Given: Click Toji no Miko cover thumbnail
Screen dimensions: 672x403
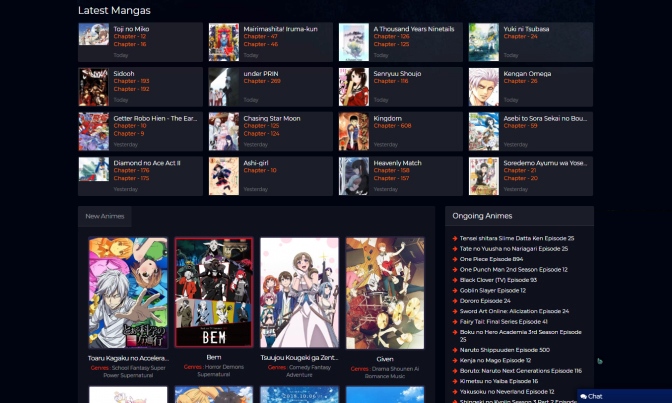Looking at the screenshot, I should (94, 34).
